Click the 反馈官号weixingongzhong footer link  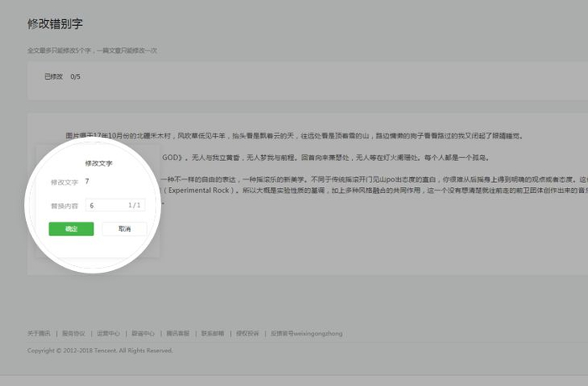tap(307, 333)
